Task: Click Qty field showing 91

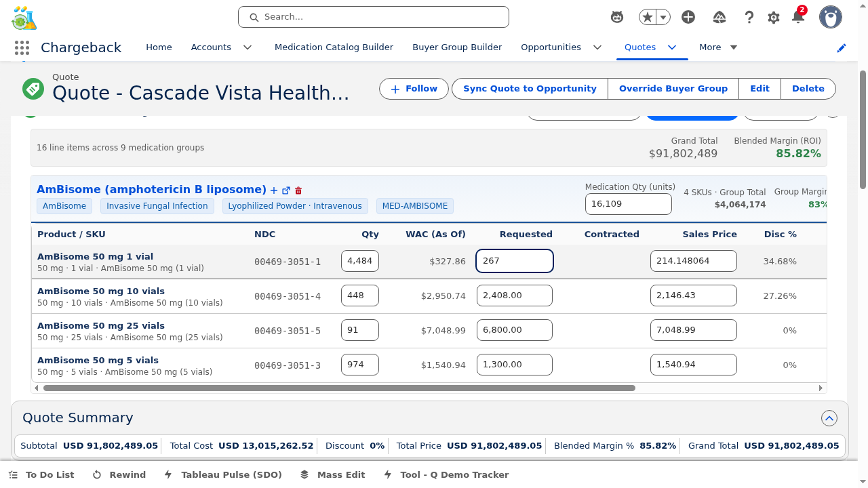Action: (x=360, y=330)
